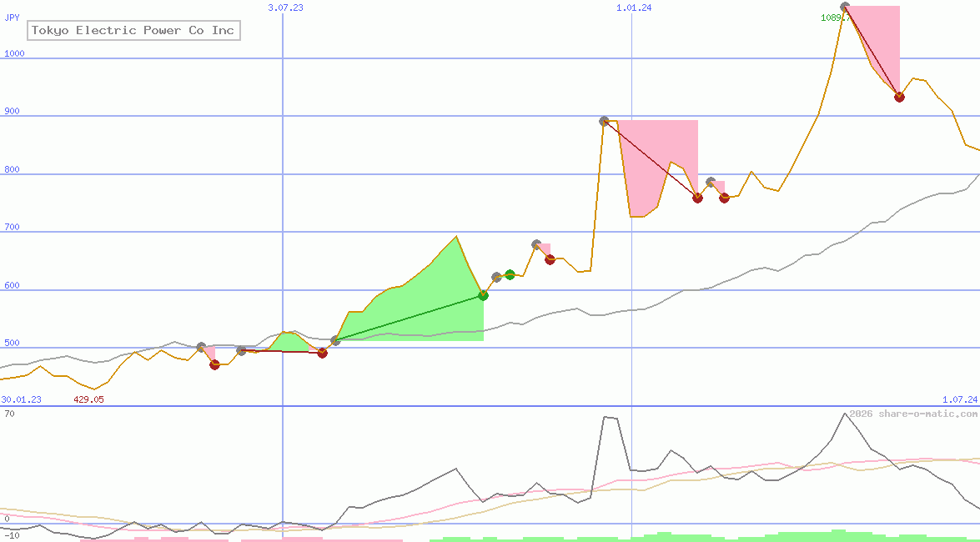The height and width of the screenshot is (542, 980).
Task: Click the green marker ending the large green region
Action: click(x=483, y=295)
